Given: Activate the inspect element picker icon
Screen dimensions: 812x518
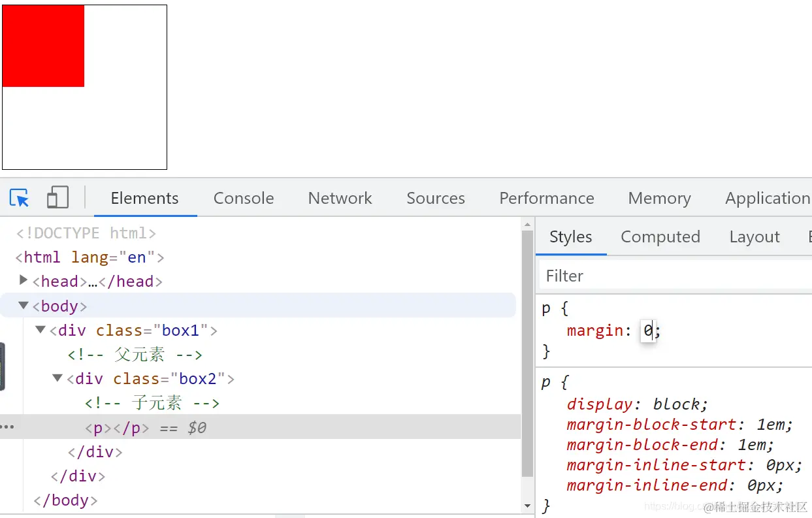Looking at the screenshot, I should click(x=20, y=198).
